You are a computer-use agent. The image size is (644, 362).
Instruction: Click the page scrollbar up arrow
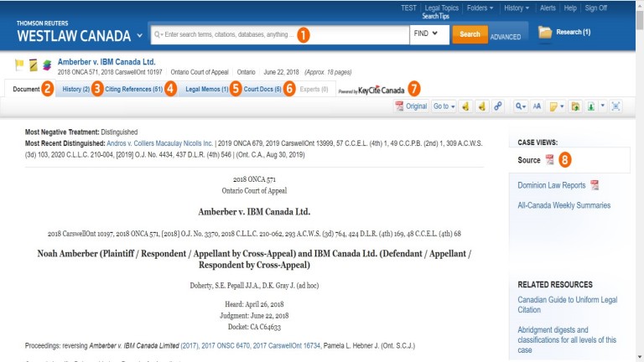(x=640, y=4)
